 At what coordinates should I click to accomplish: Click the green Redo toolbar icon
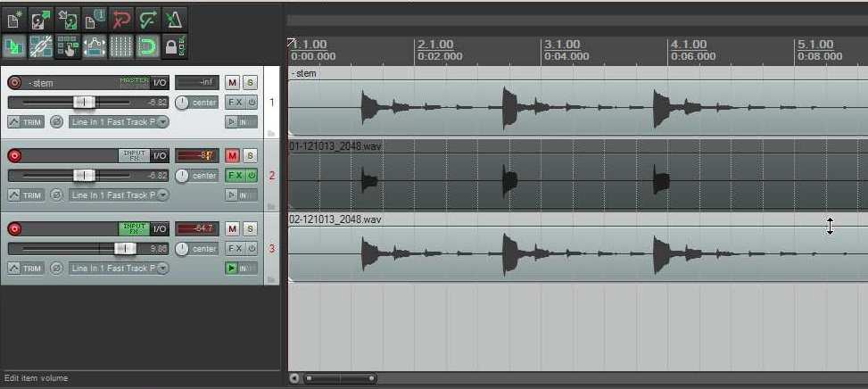[147, 20]
